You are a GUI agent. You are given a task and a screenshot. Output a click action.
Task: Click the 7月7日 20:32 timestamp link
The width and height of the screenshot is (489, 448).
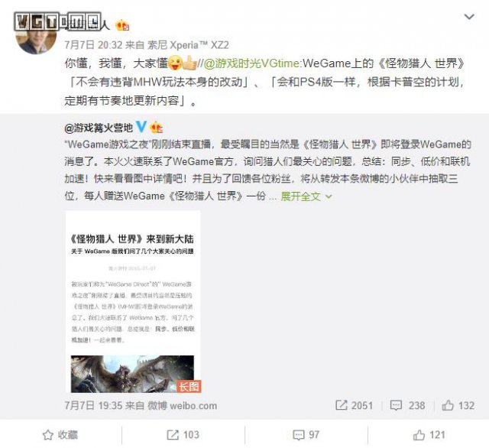point(93,45)
